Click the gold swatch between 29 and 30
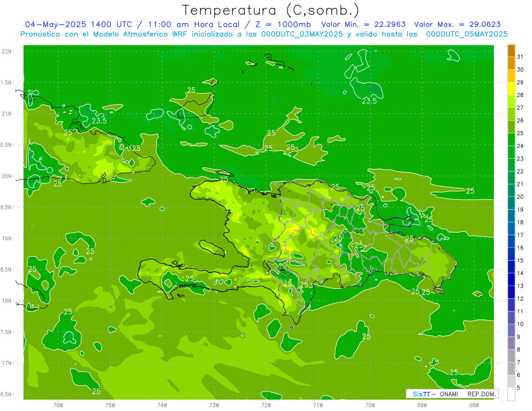The width and height of the screenshot is (532, 411). pyautogui.click(x=511, y=76)
